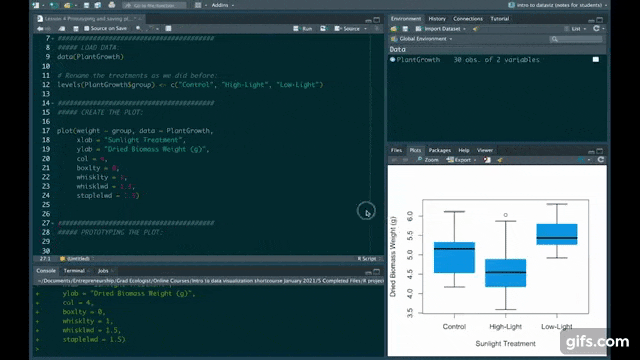Open the Addins dropdown
Viewport: 640px width, 360px height.
click(x=223, y=5)
